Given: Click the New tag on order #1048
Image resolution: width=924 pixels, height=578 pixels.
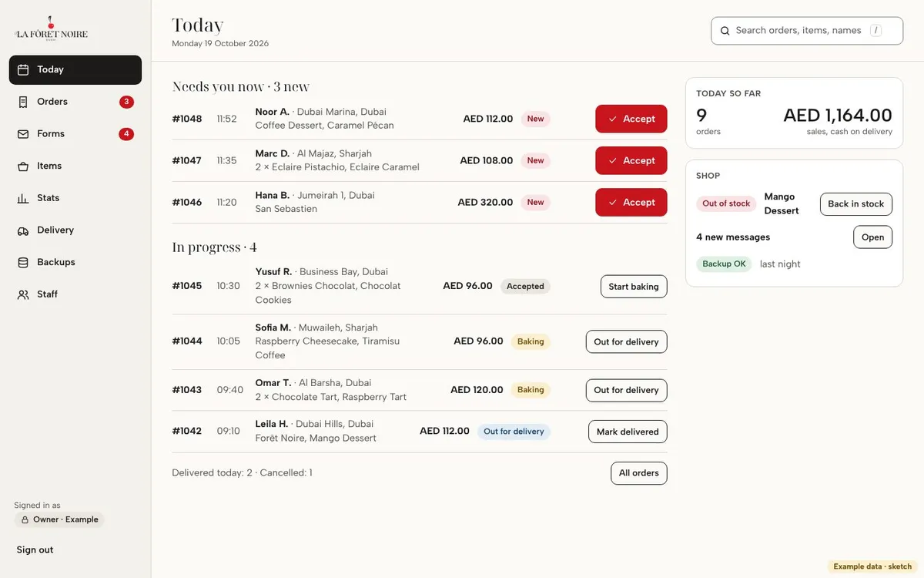Looking at the screenshot, I should click(536, 119).
